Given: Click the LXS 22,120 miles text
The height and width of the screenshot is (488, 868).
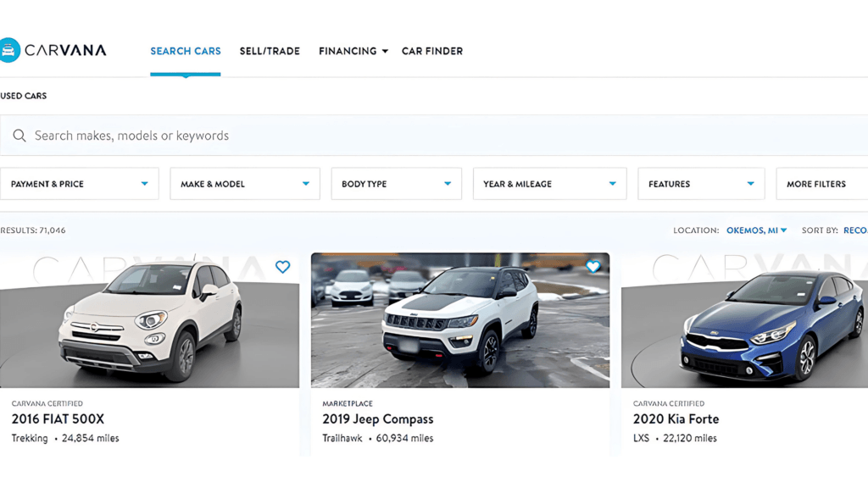Looking at the screenshot, I should pos(675,438).
